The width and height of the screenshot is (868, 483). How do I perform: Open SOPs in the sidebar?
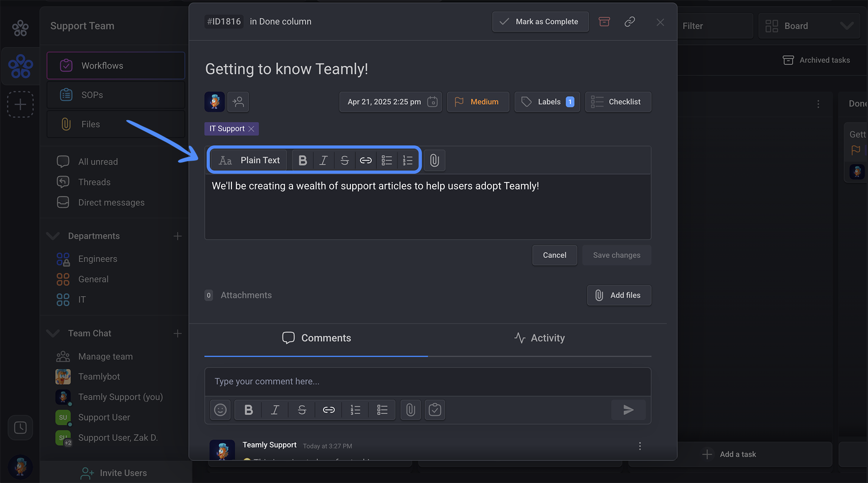[116, 95]
